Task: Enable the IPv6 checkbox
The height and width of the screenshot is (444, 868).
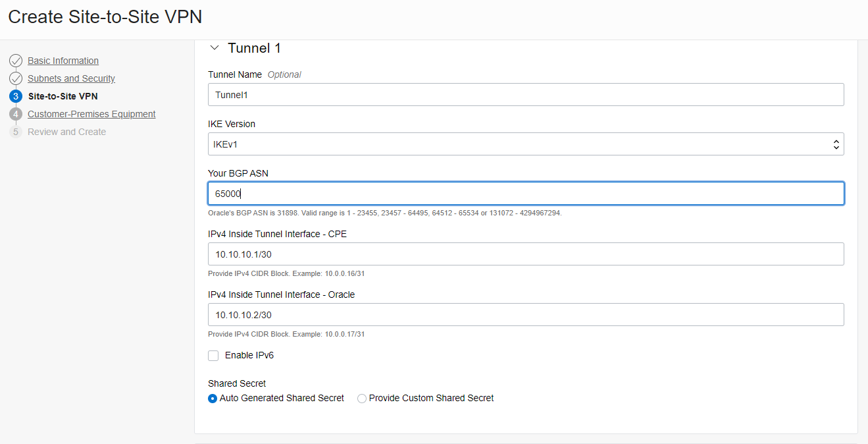Action: click(x=213, y=356)
